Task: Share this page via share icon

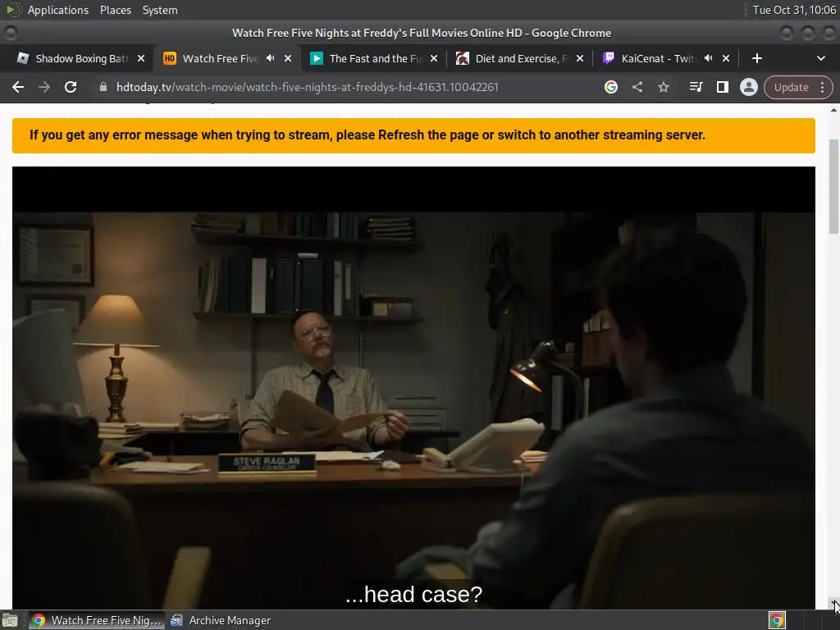Action: [x=637, y=87]
